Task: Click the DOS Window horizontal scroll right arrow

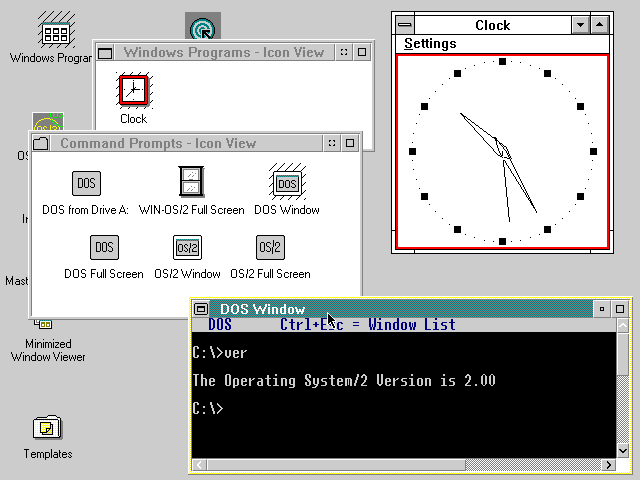Action: pyautogui.click(x=609, y=465)
